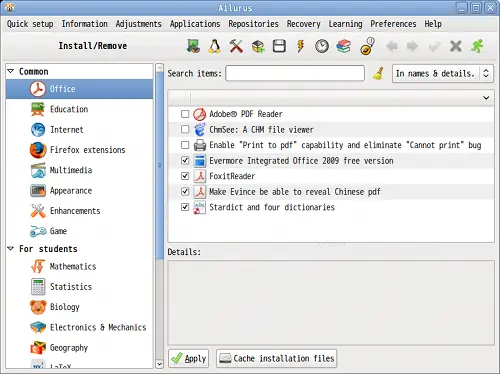Open the Adjustments menu
This screenshot has width=500, height=374.
(x=139, y=24)
